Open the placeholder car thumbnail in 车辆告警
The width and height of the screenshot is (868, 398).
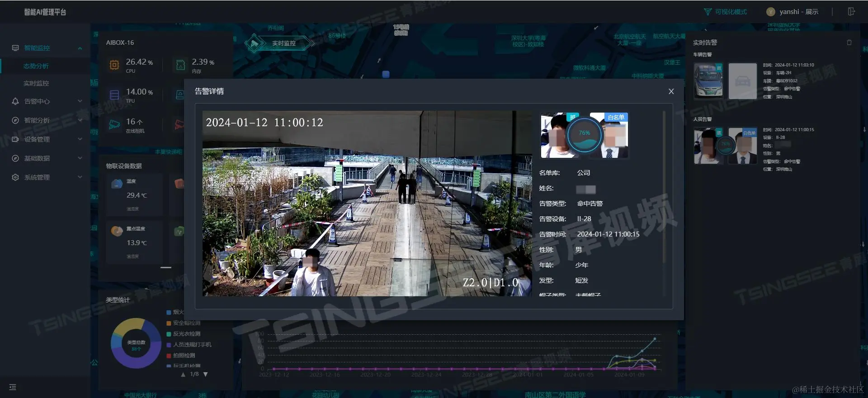point(742,81)
